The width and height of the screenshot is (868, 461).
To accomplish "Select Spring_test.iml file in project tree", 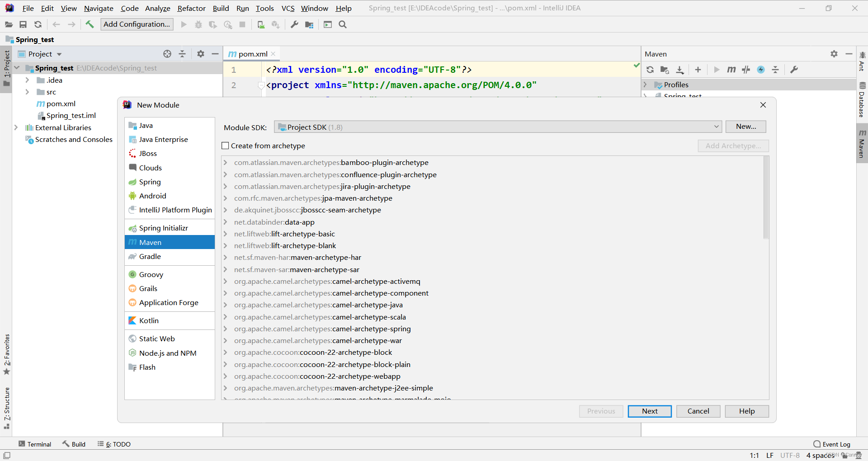I will (71, 116).
